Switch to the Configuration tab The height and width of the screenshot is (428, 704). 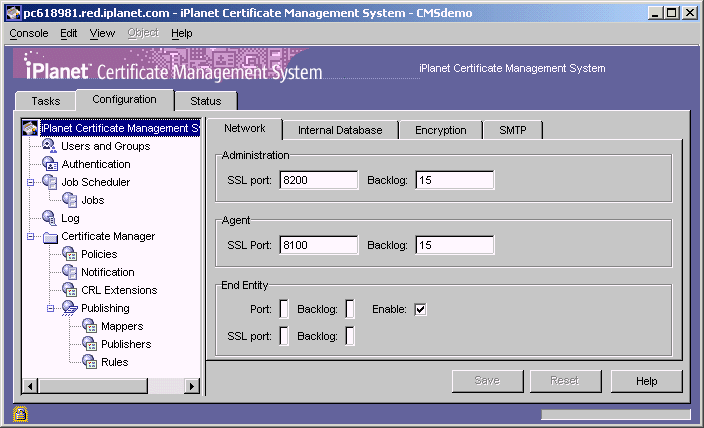(124, 99)
